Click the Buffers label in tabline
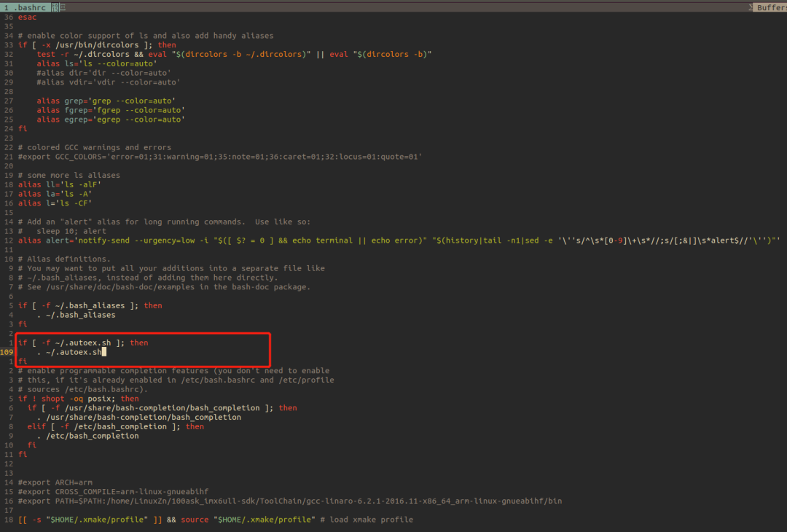The image size is (787, 532). point(772,7)
